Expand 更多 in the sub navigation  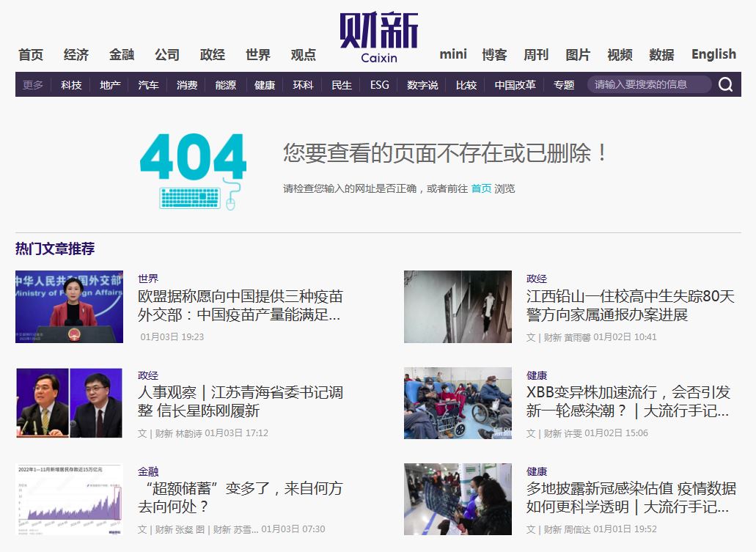tap(33, 85)
